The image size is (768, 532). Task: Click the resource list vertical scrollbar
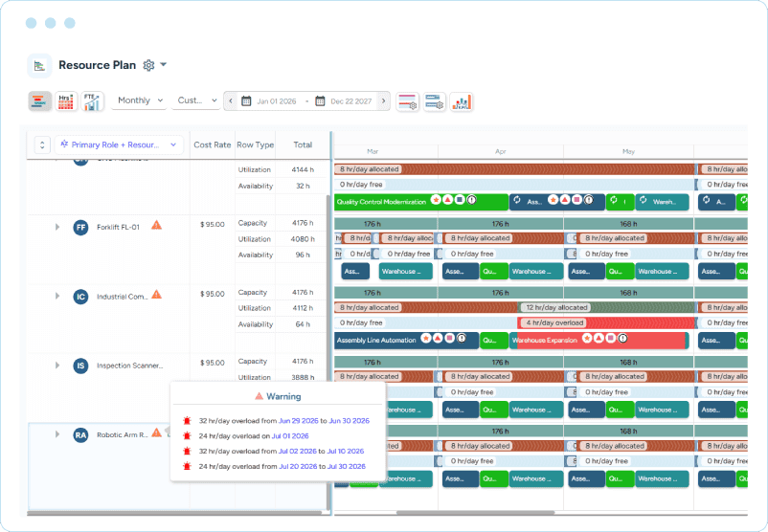pos(328,352)
